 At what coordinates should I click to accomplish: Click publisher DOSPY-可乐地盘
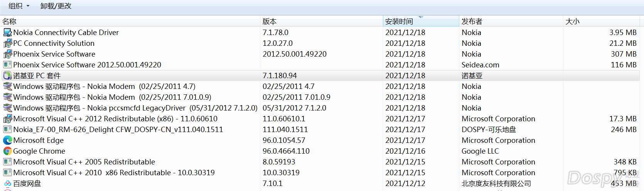489,129
